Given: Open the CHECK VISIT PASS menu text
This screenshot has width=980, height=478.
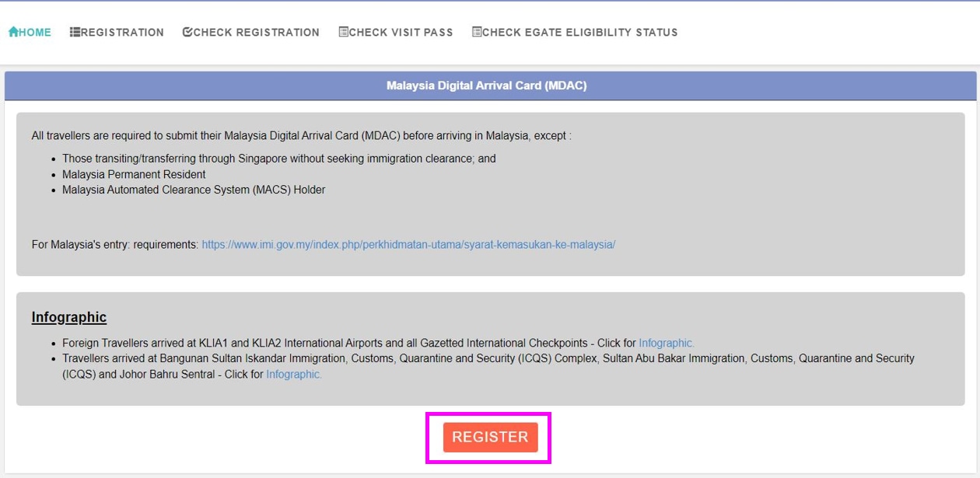Looking at the screenshot, I should 401,33.
